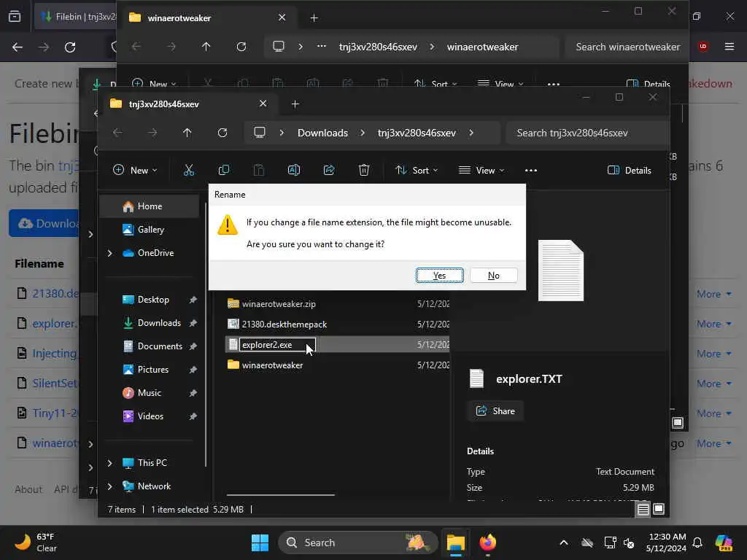This screenshot has width=747, height=560.
Task: Show hidden tray icons chevron
Action: (x=564, y=542)
